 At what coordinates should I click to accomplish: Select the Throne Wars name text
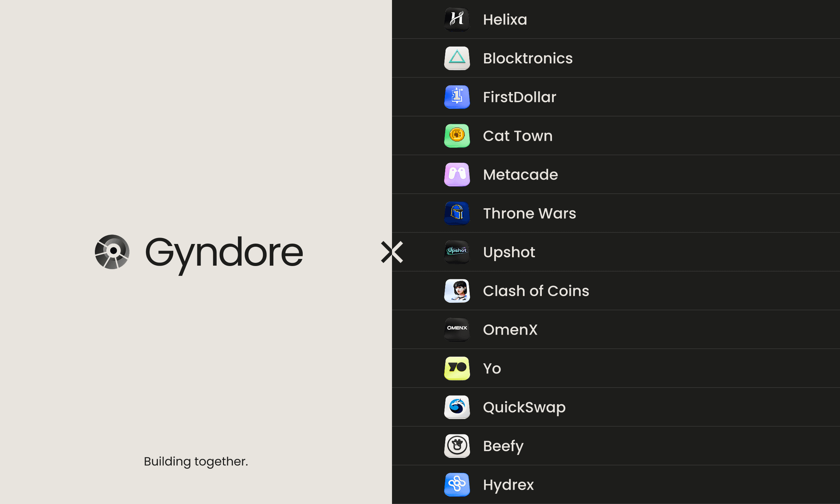pos(530,213)
